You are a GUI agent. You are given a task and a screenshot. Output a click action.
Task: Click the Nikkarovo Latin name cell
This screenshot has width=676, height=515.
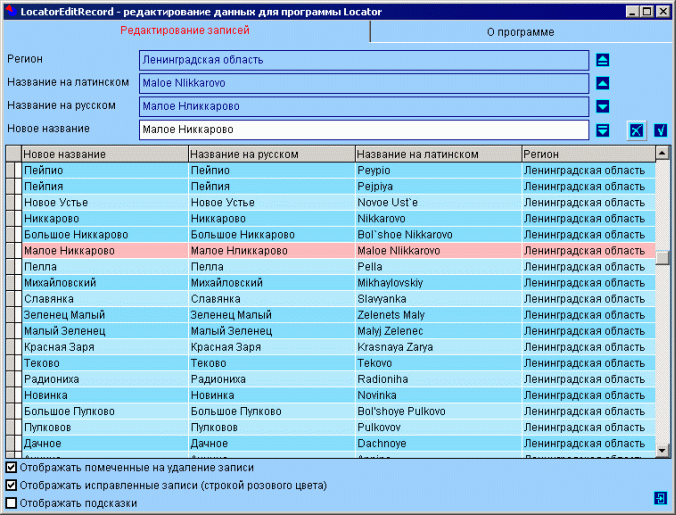click(x=438, y=218)
